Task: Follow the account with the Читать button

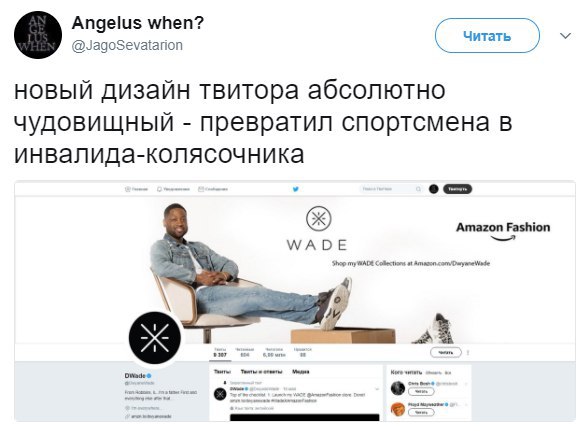Action: pyautogui.click(x=487, y=36)
